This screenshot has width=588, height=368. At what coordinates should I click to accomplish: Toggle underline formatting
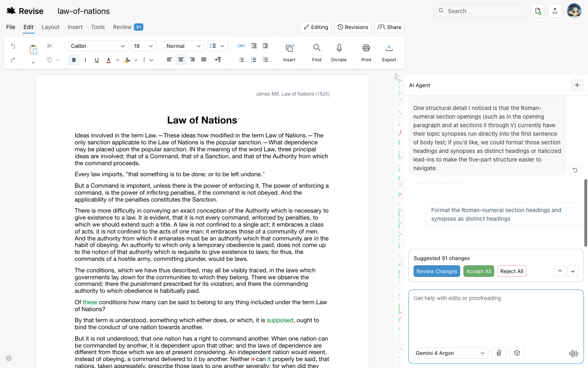coord(97,60)
